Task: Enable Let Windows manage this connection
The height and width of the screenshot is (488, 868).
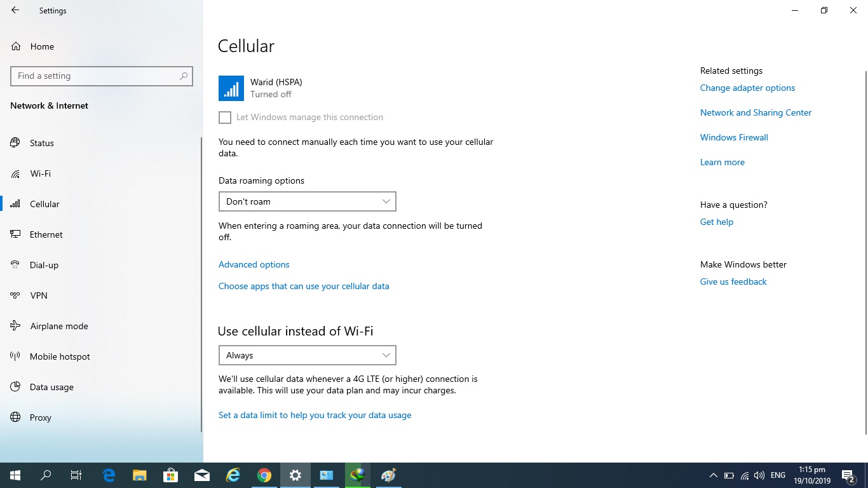Action: click(225, 118)
